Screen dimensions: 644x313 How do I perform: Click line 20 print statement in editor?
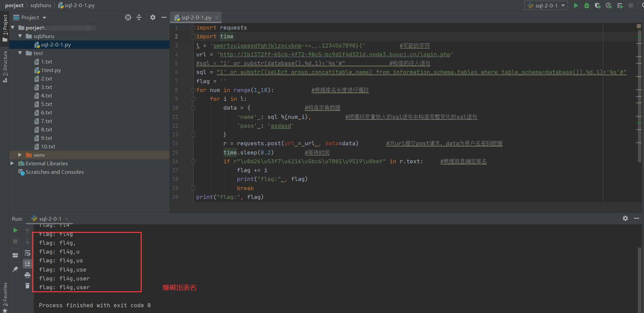pyautogui.click(x=230, y=197)
